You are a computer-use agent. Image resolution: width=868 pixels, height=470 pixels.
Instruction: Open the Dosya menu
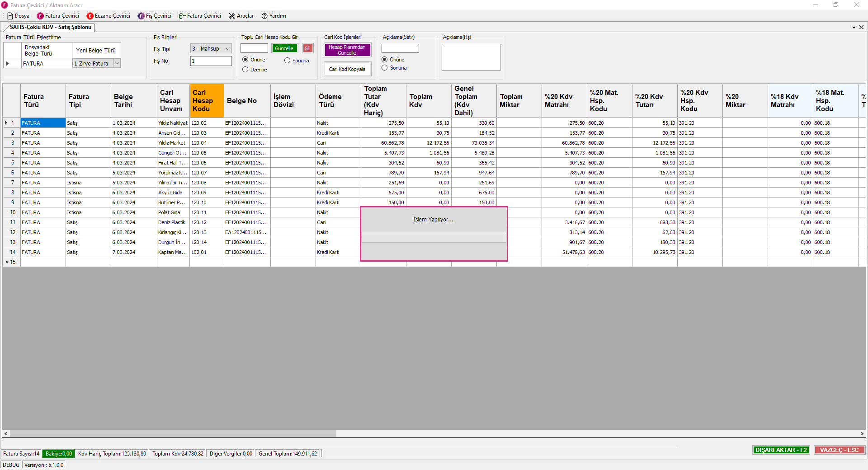click(x=19, y=16)
